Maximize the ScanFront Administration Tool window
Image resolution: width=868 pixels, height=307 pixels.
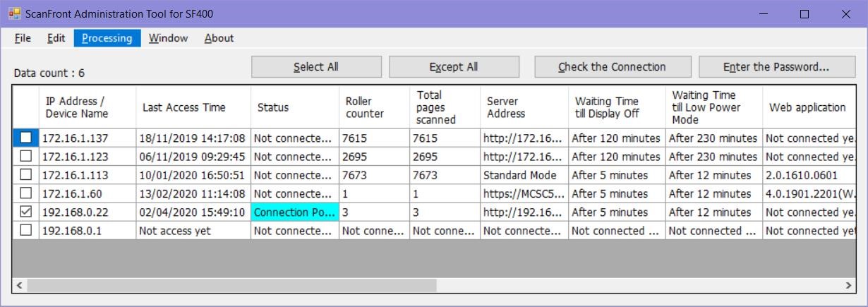tap(804, 14)
